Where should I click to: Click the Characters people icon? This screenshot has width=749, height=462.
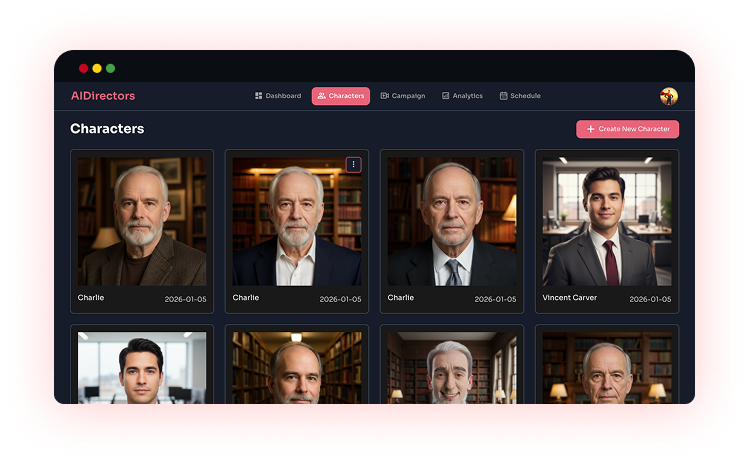(322, 96)
